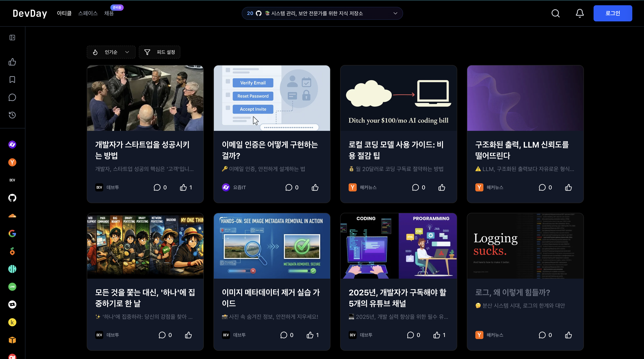The image size is (644, 359).
Task: Open article title 이메일 인증은 어떻게 구현하는 걸까?
Action: pyautogui.click(x=270, y=150)
